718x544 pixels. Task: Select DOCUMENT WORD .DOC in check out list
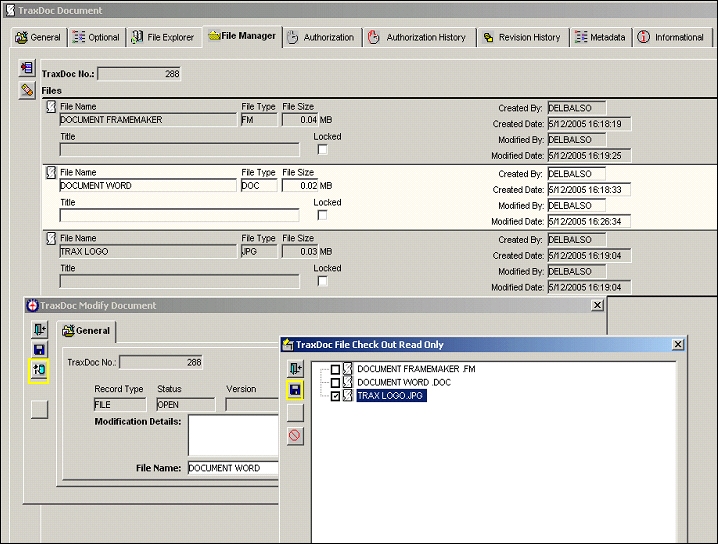click(x=404, y=382)
